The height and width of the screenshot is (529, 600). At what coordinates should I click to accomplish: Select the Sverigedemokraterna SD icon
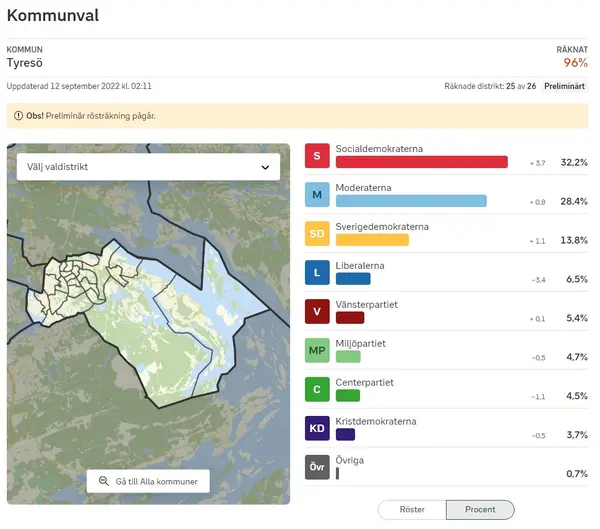point(317,234)
